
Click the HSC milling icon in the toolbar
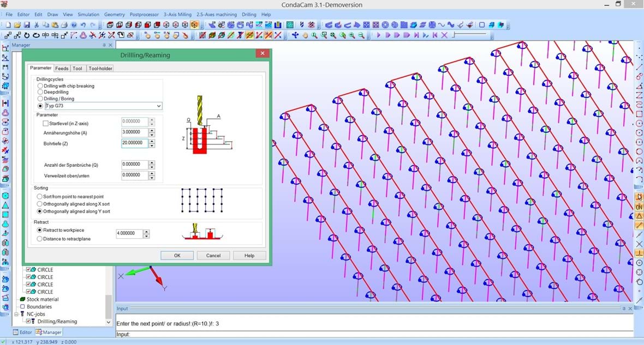259,25
